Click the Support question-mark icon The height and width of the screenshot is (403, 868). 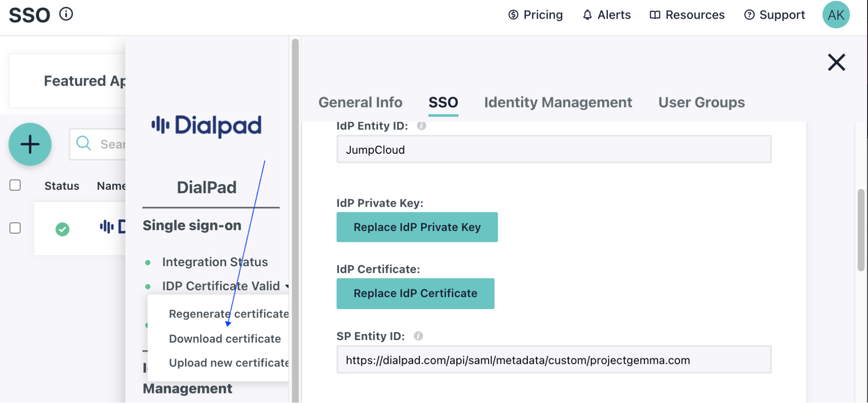tap(749, 15)
